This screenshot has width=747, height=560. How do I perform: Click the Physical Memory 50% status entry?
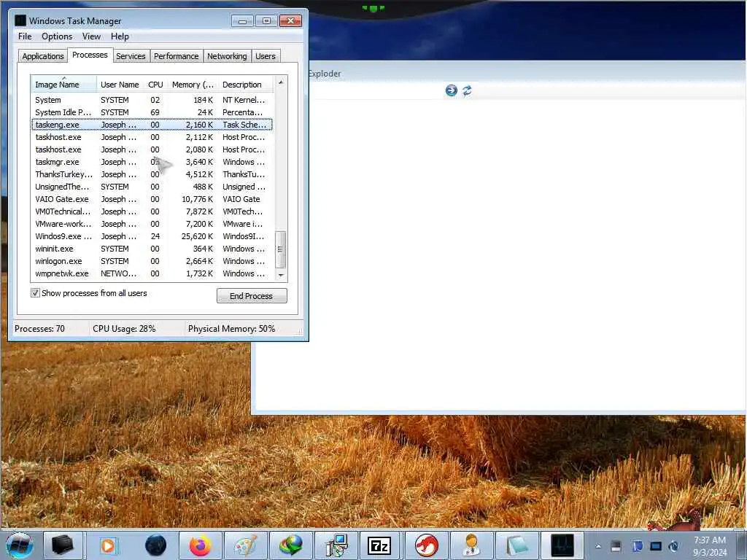[x=231, y=329]
